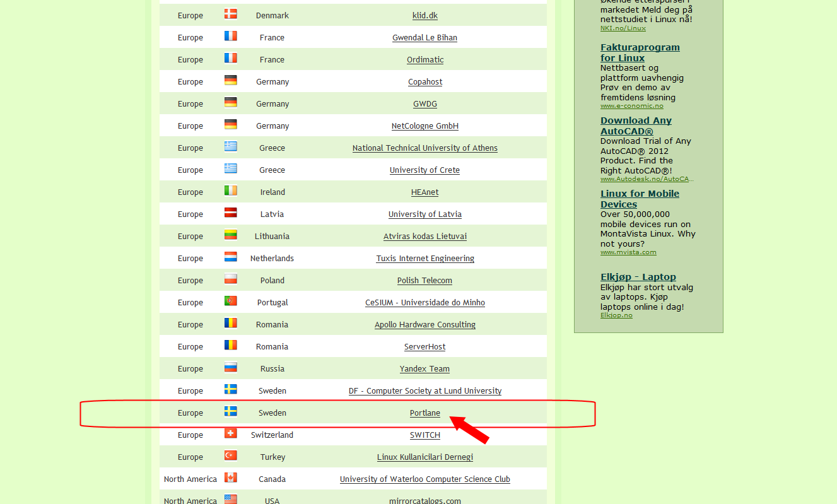Screen dimensions: 837x504
Task: Click the Ireland flag icon
Action: pos(231,190)
